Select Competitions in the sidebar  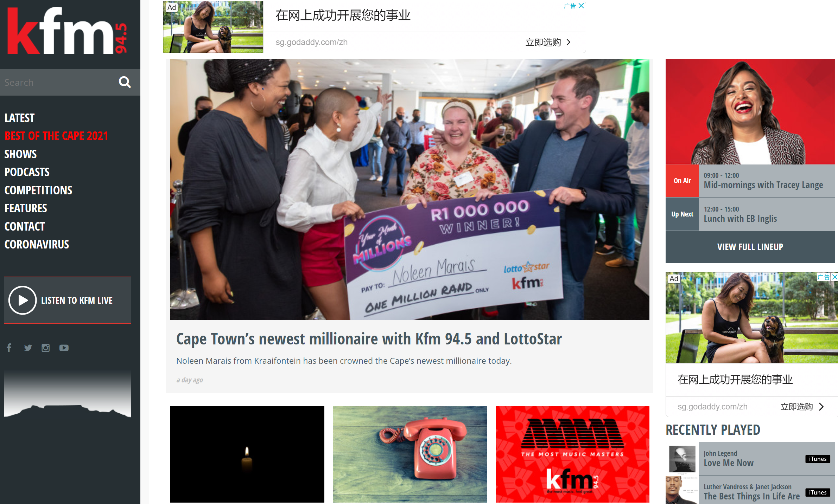(x=38, y=190)
